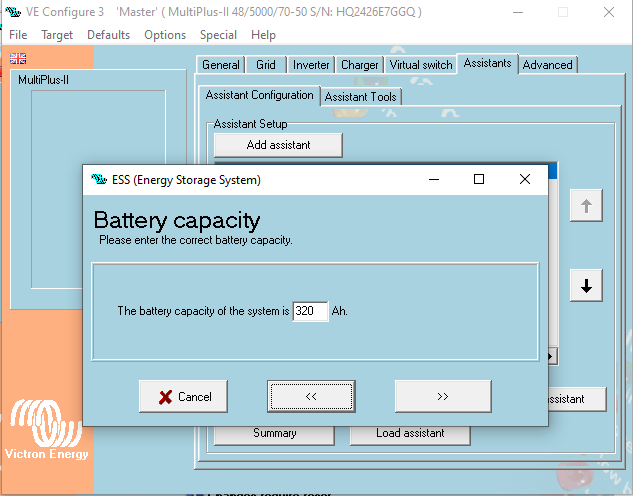633x496 pixels.
Task: Click the ESS dialog title bar icon
Action: pos(99,180)
